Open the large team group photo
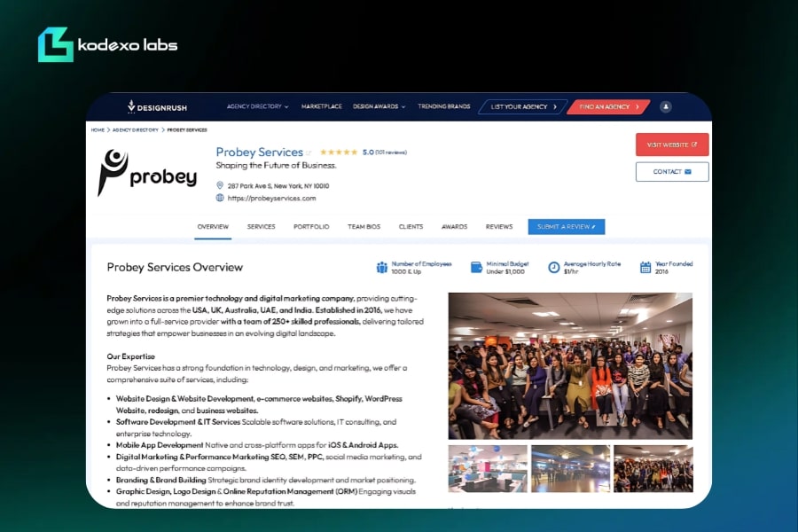Image resolution: width=798 pixels, height=532 pixels. point(570,365)
